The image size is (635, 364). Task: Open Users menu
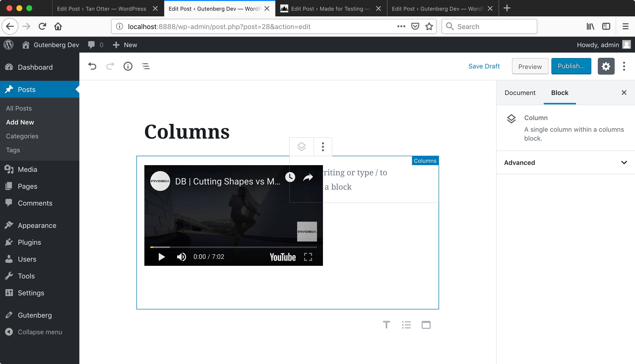click(39, 259)
